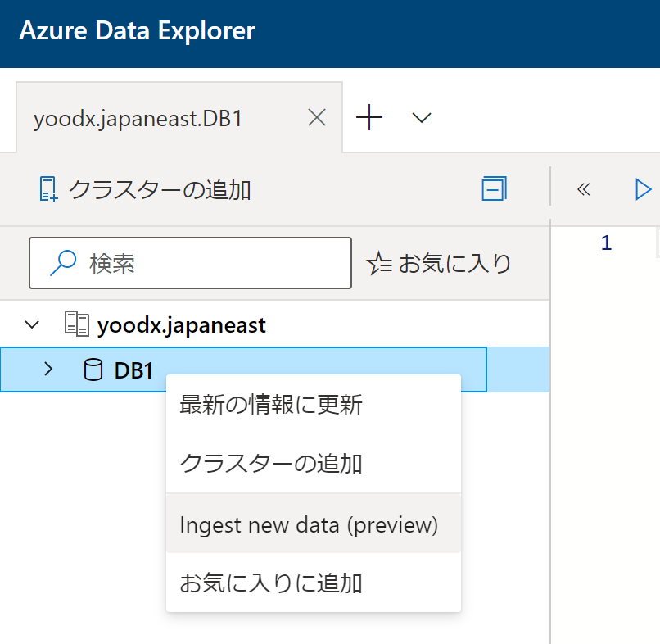Click the DB1 database cylinder icon

tap(94, 370)
